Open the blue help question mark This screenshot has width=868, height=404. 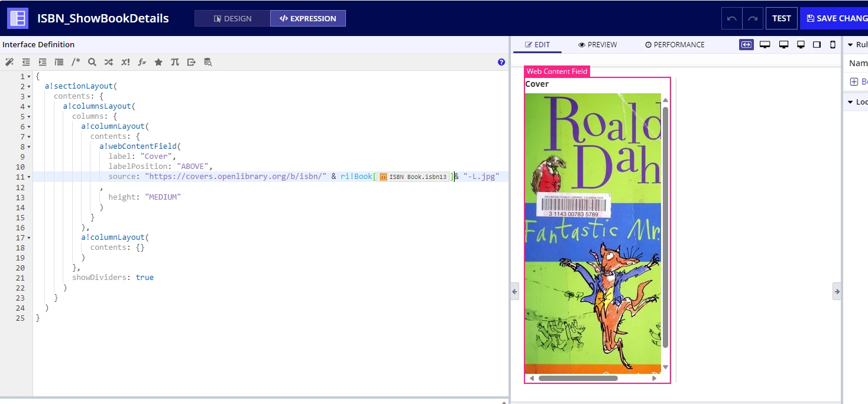(501, 62)
